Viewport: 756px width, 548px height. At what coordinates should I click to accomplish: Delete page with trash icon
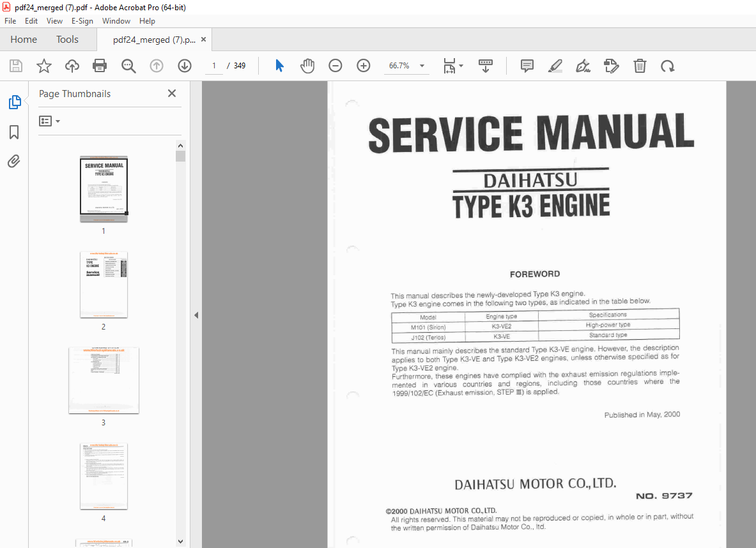coord(640,66)
